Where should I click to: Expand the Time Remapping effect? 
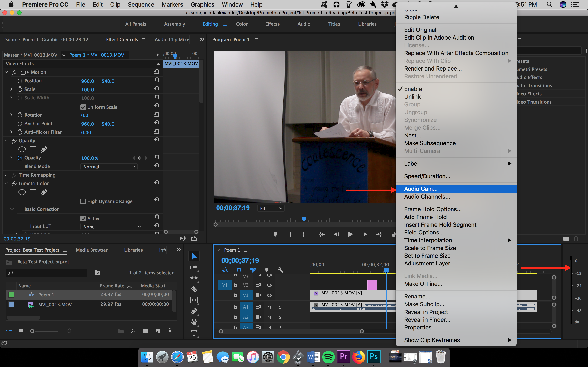click(6, 175)
